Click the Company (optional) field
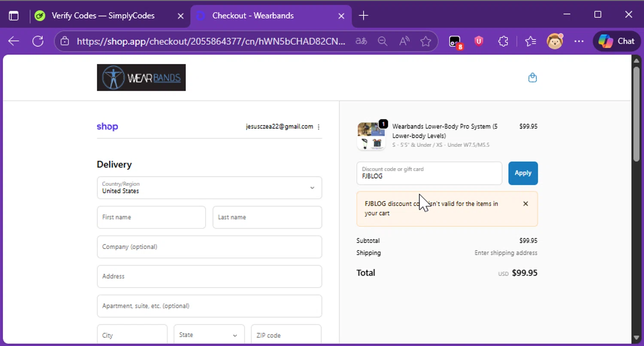 pos(210,247)
